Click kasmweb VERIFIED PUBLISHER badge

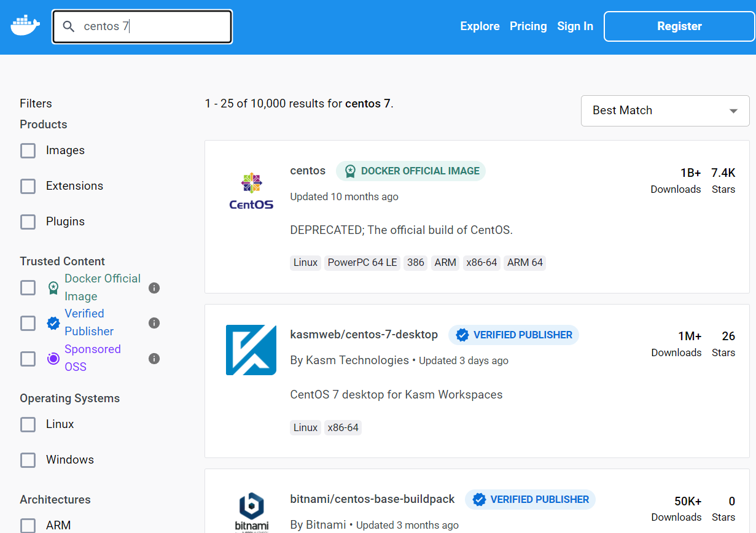point(513,335)
